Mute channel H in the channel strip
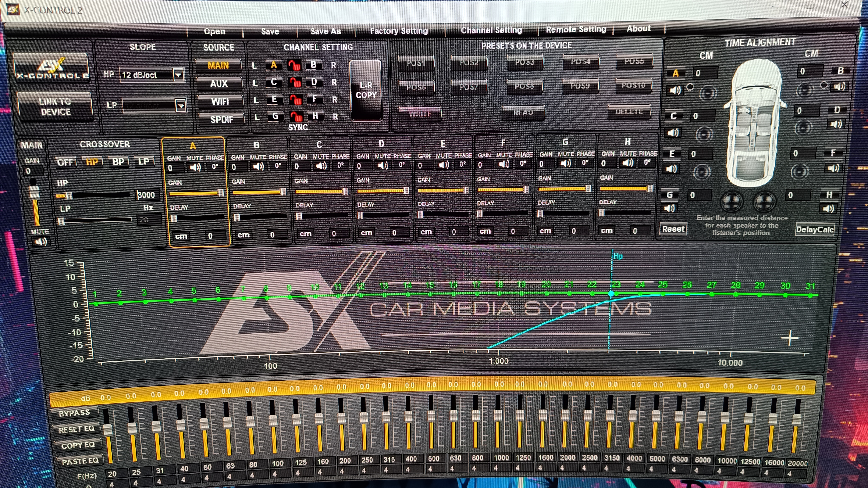Viewport: 868px width, 488px height. 628,163
